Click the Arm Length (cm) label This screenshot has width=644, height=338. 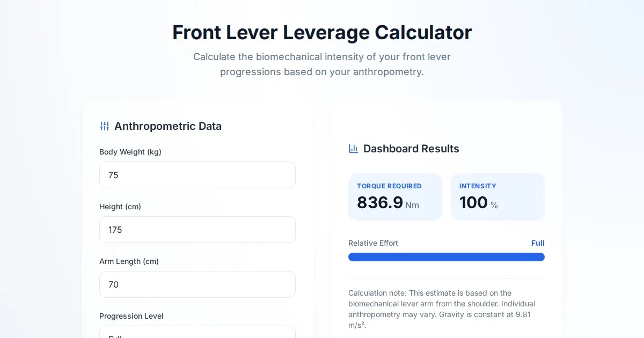(129, 261)
